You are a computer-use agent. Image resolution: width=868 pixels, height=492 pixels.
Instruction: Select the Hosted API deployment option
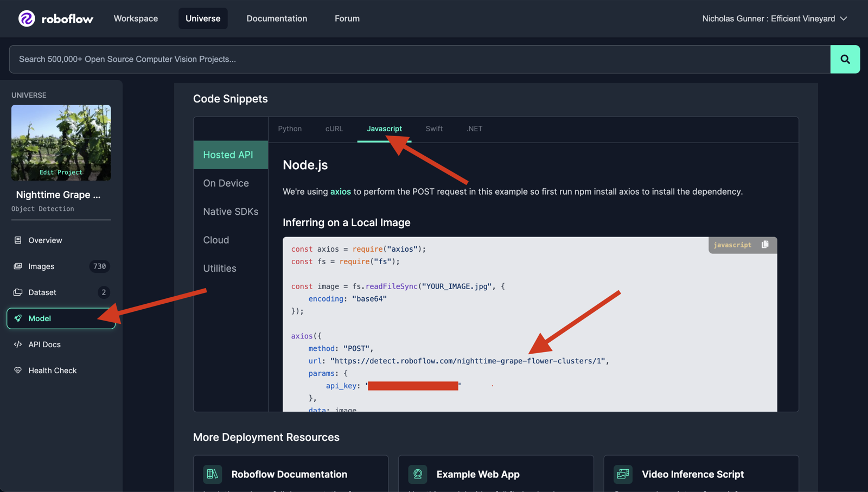coord(231,155)
